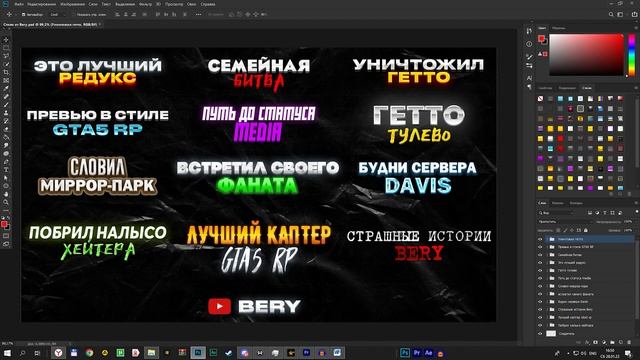This screenshot has width=640, height=360.
Task: Filter layers by pixel layers icon
Action: click(x=590, y=213)
